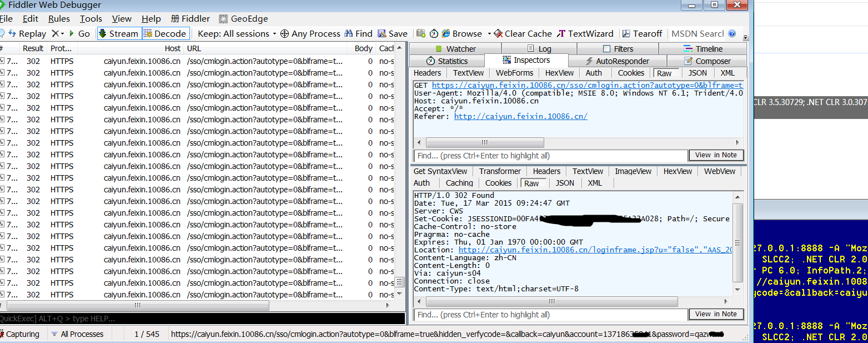Open the response Caching tab
This screenshot has height=343, width=868.
(459, 183)
